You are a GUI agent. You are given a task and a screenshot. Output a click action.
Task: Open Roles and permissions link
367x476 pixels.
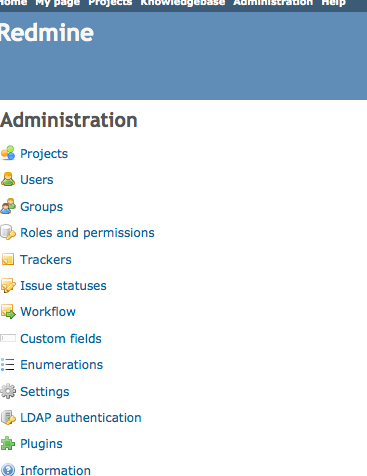pyautogui.click(x=87, y=233)
